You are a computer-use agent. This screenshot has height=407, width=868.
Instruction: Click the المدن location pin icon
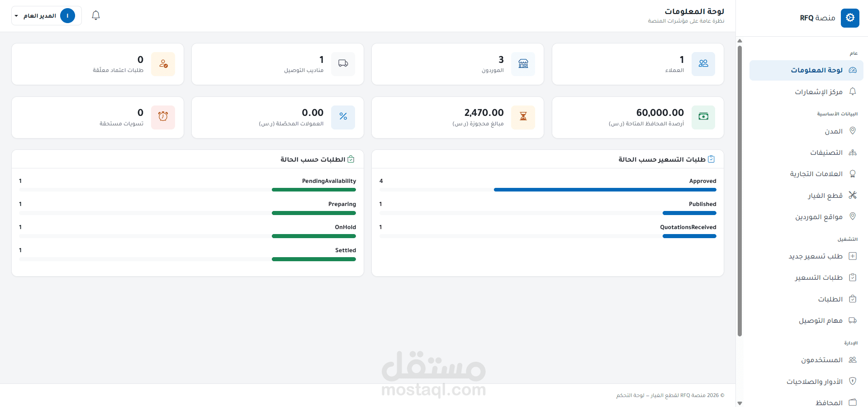coord(853,131)
